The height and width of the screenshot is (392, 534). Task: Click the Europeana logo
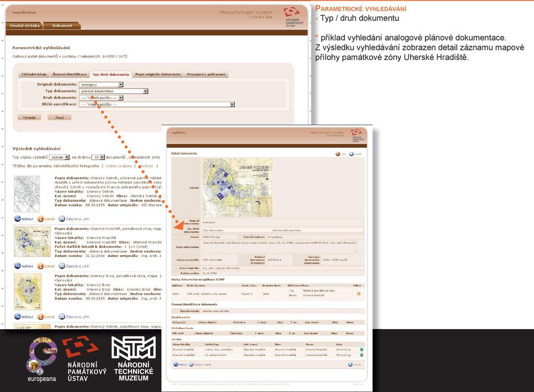pyautogui.click(x=42, y=360)
